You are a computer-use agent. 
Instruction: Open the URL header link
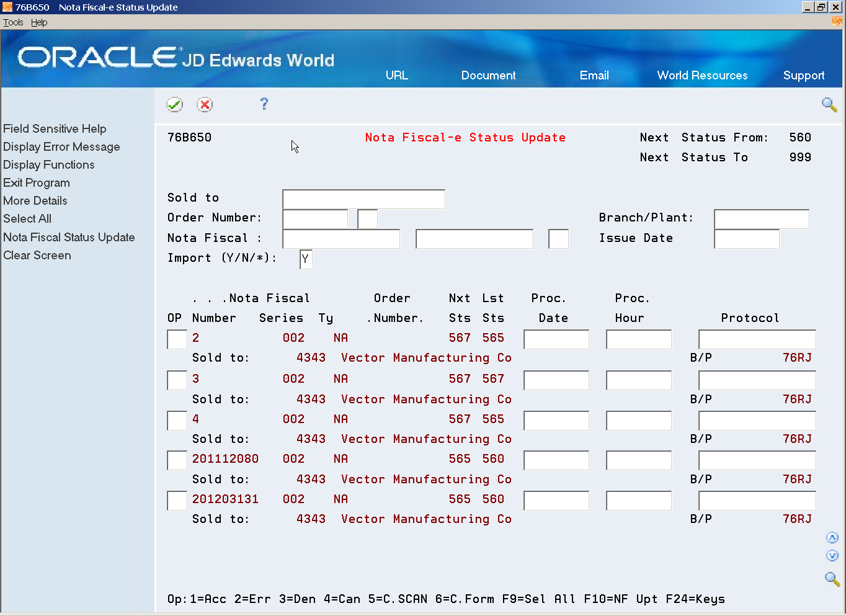coord(397,75)
